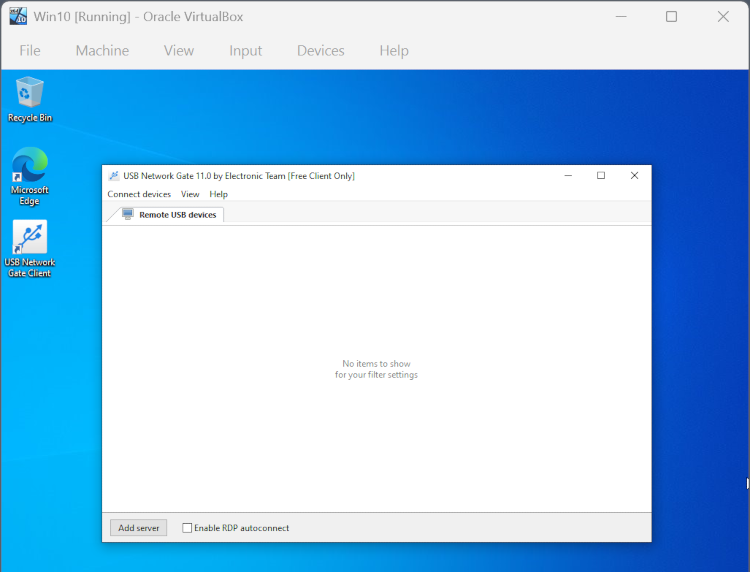The width and height of the screenshot is (750, 572).
Task: Click the VirtualBox Win10 title bar icon
Action: (18, 16)
